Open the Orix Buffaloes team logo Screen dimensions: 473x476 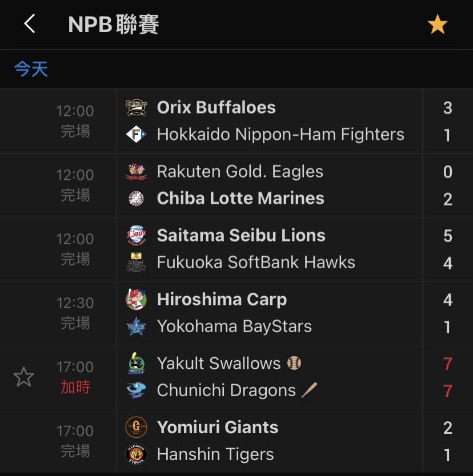136,107
